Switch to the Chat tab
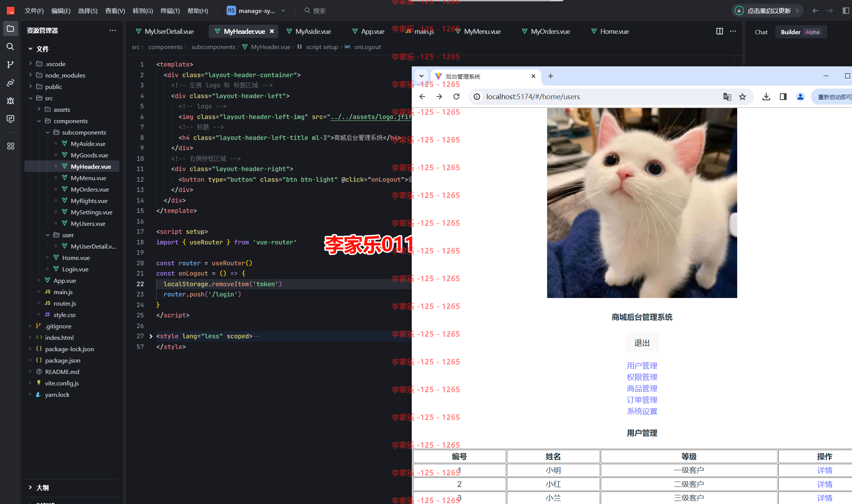 tap(761, 32)
